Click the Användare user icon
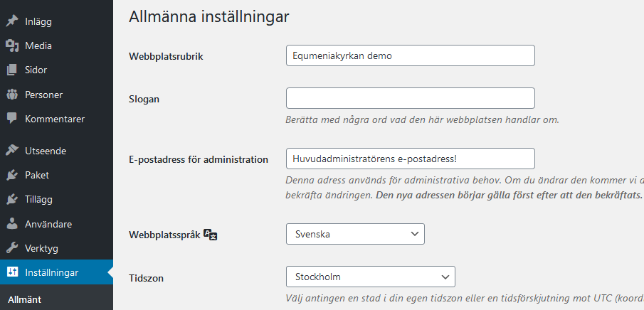 (12, 224)
